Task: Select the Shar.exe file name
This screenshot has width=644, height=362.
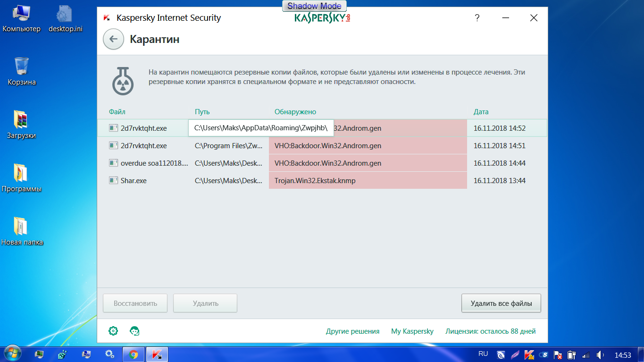Action: coord(134,181)
